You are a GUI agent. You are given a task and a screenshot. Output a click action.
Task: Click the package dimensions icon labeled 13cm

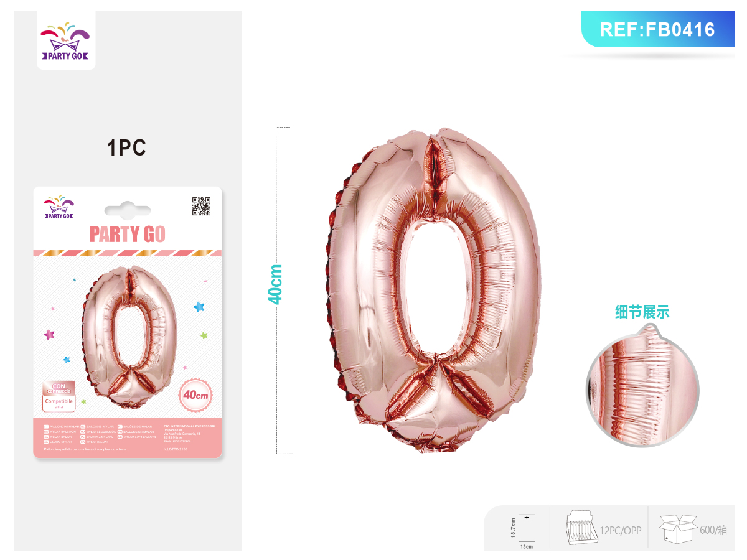(527, 529)
